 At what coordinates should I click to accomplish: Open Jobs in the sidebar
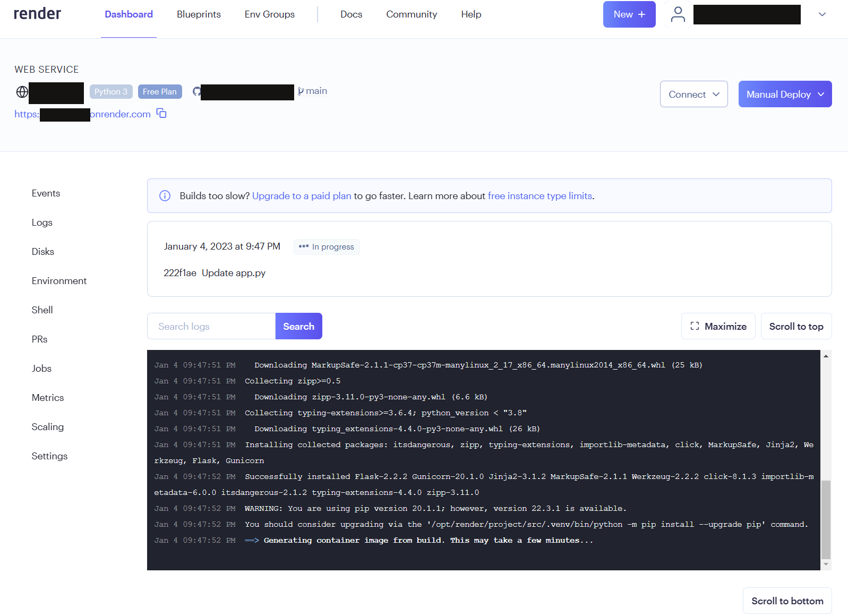[41, 369]
